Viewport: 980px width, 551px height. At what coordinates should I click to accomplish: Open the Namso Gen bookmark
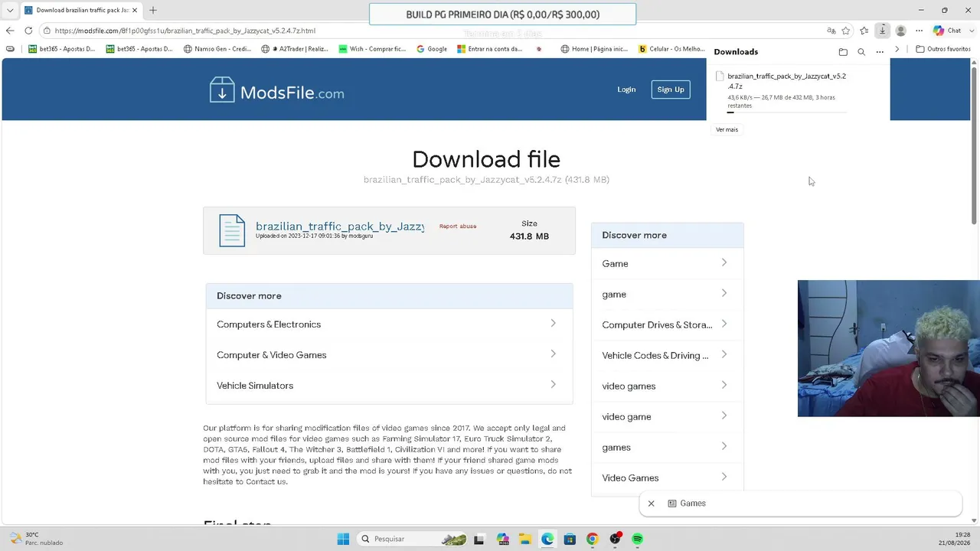217,49
